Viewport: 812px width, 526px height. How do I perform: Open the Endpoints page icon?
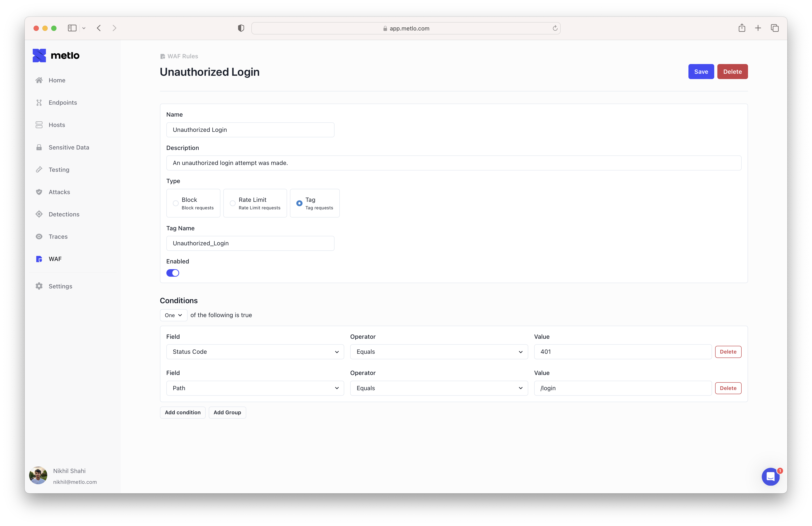pos(39,102)
